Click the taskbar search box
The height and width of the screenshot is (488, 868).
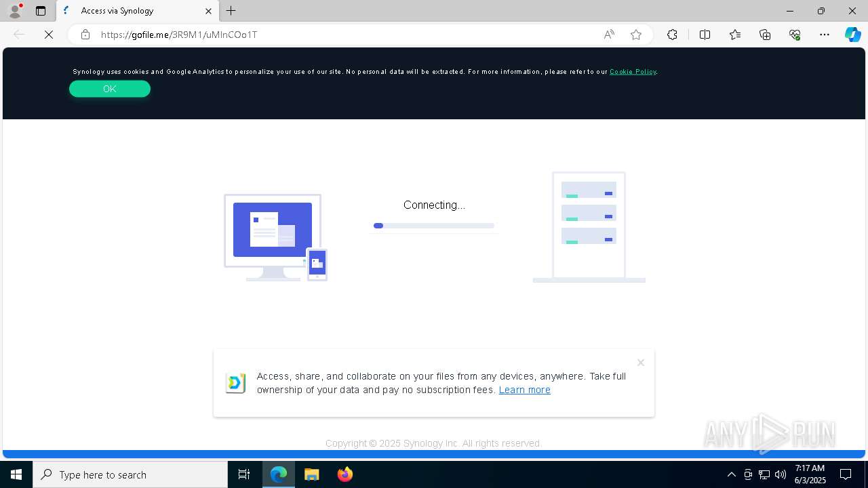pos(130,474)
